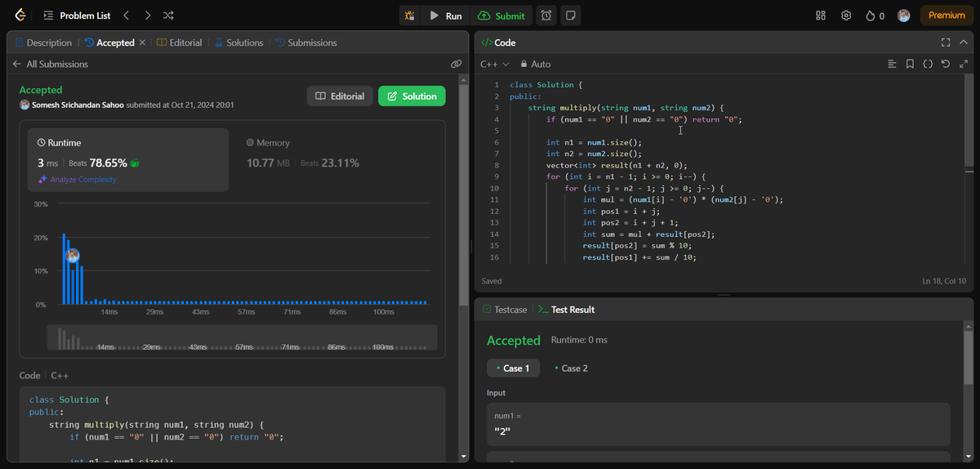Go to the previous problem arrow
Image resolution: width=980 pixels, height=469 pixels.
126,16
